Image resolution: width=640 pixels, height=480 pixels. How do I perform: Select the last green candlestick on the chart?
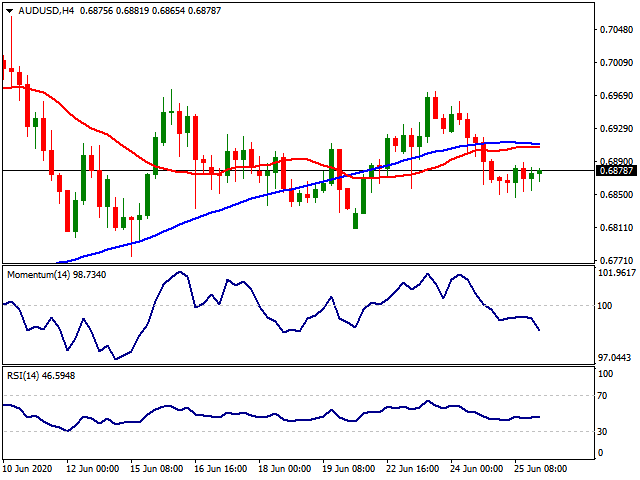click(540, 173)
